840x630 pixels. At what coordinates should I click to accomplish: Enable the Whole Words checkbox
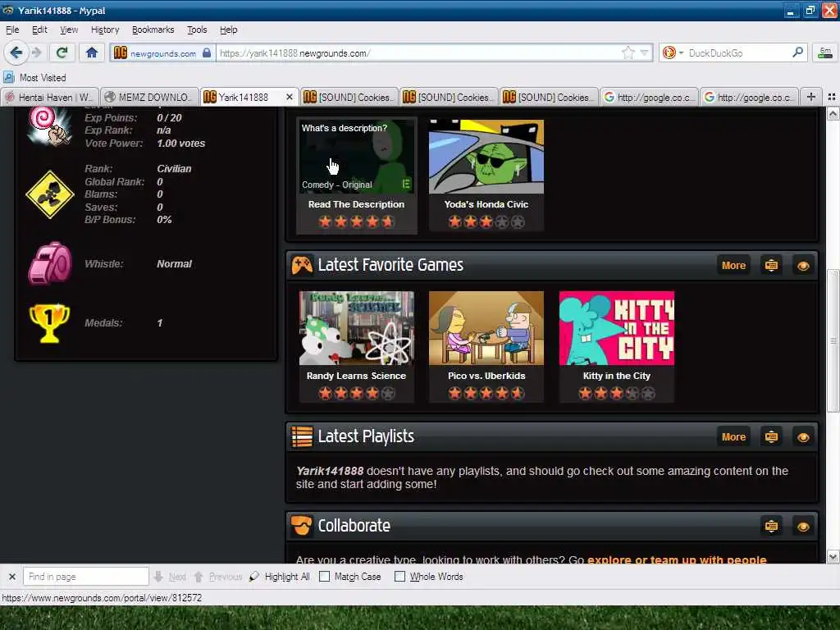399,577
